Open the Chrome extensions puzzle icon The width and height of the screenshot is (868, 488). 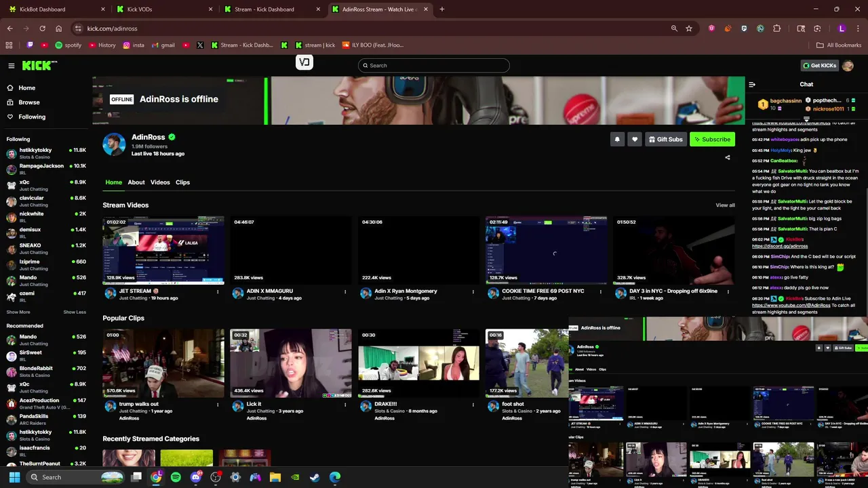point(777,28)
